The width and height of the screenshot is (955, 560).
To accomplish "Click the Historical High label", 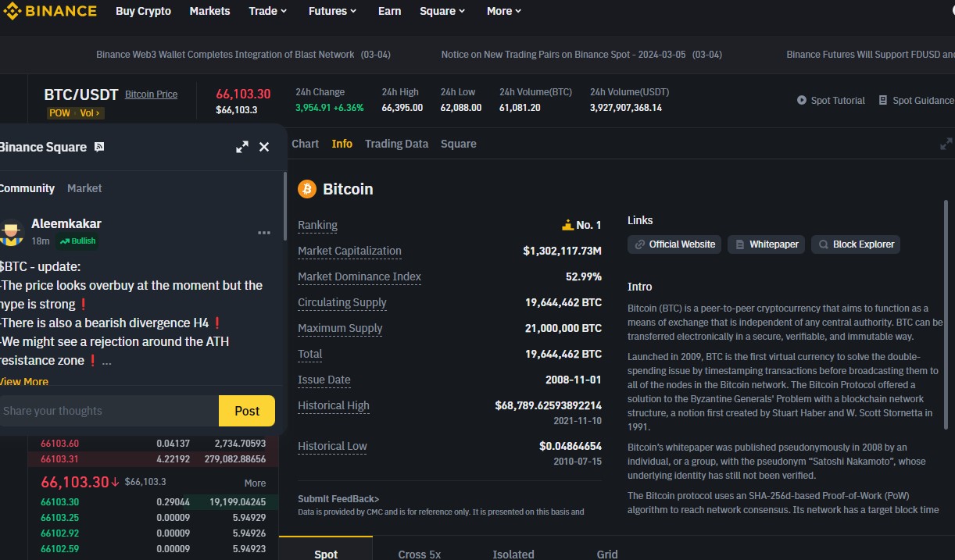I will 334,405.
